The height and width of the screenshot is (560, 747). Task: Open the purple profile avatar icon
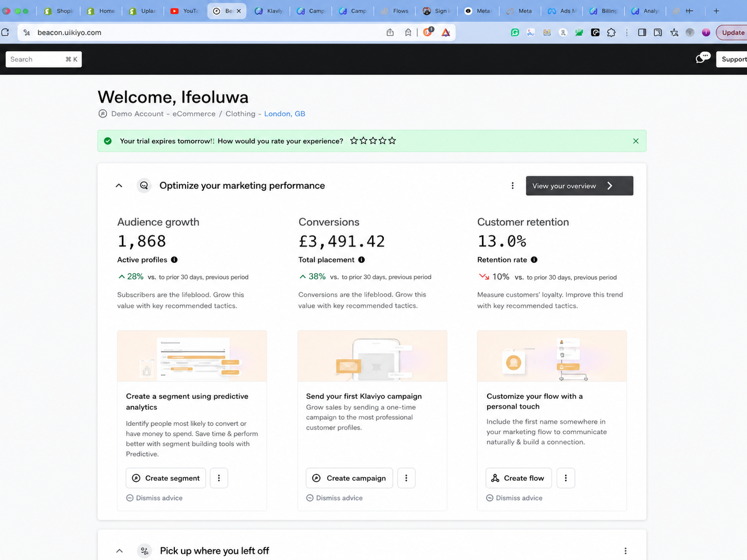point(706,32)
